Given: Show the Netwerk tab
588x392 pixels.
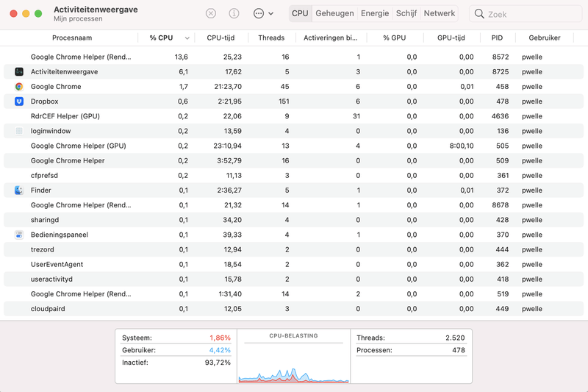Looking at the screenshot, I should tap(439, 13).
